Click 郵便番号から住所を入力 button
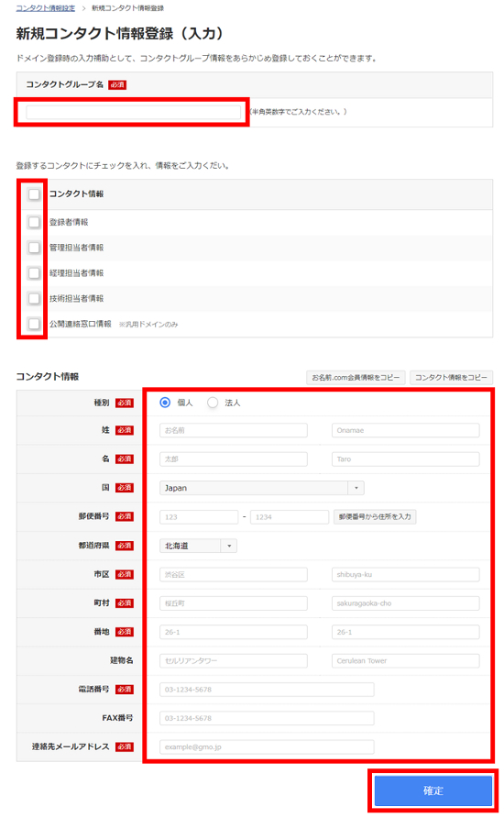Screen dimensions: 504x818 point(375,516)
